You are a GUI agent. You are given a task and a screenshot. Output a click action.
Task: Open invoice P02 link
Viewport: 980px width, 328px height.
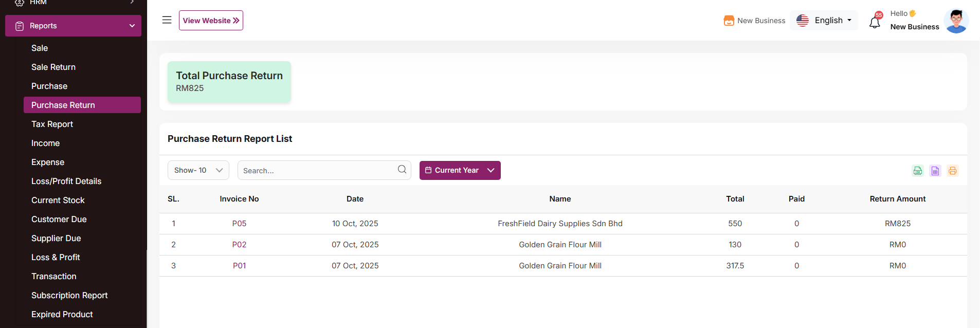tap(239, 245)
